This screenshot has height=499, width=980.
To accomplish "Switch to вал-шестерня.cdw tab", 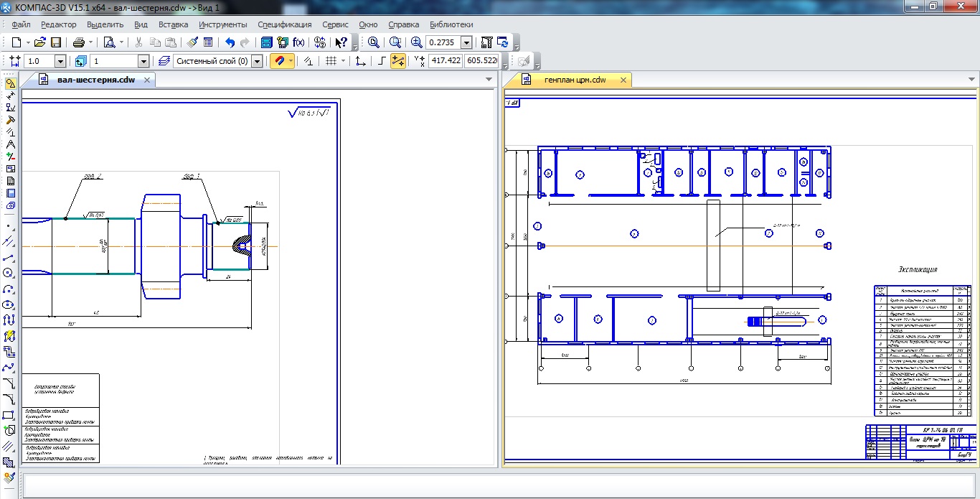I will click(x=95, y=80).
